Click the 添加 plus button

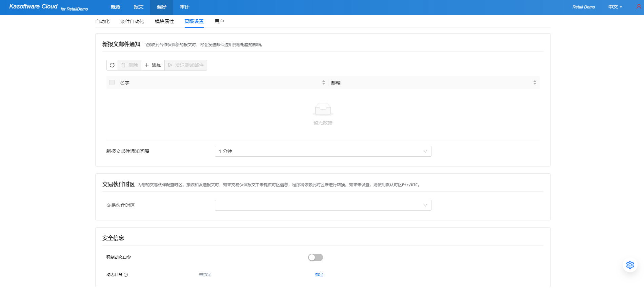(x=153, y=65)
